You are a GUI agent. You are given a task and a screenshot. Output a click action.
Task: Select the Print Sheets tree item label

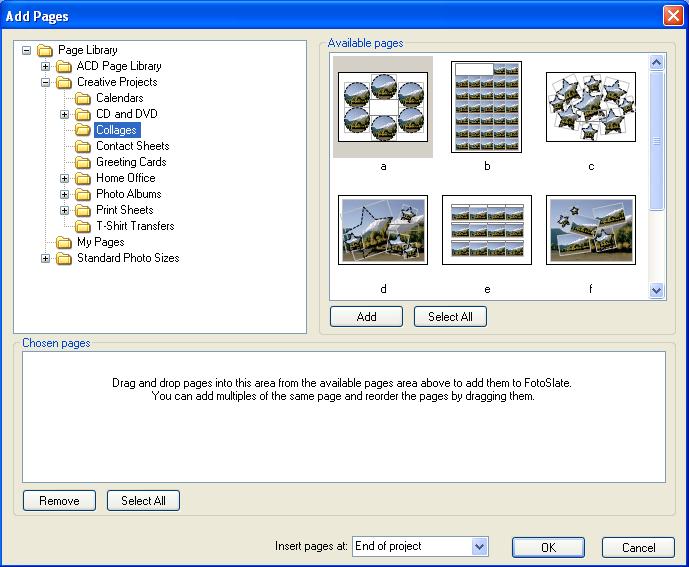click(125, 210)
